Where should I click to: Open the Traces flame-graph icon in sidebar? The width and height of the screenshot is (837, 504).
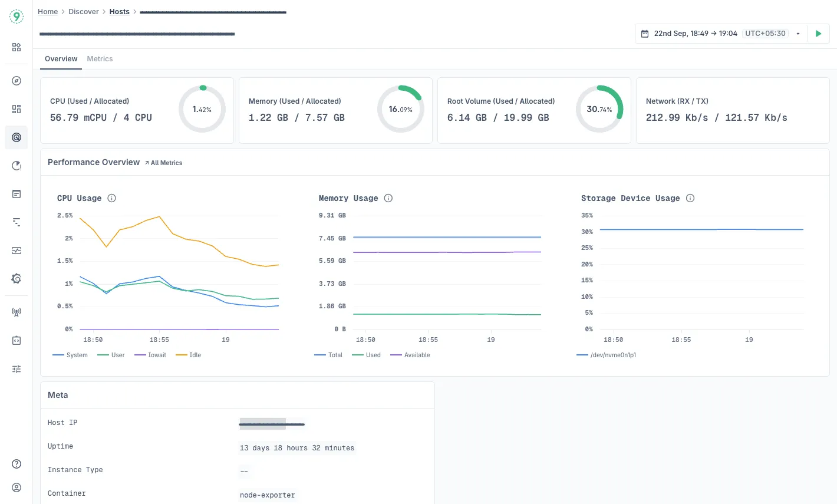point(16,222)
